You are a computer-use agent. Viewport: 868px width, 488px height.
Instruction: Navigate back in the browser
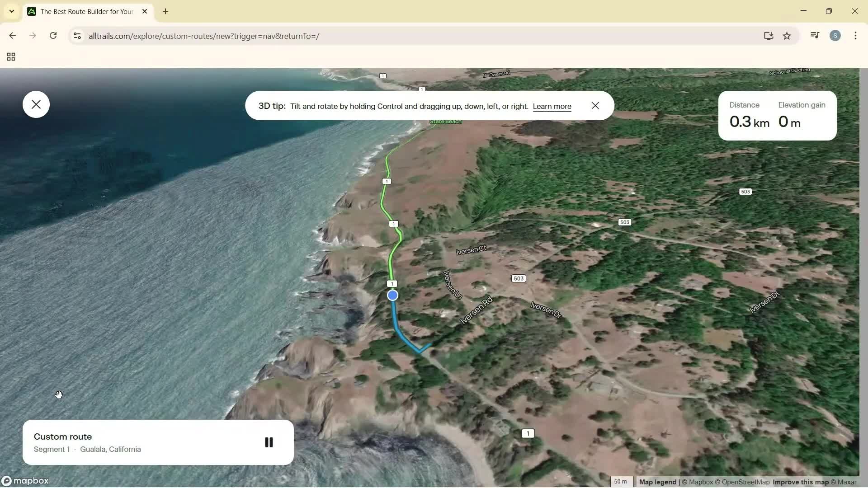pyautogui.click(x=12, y=36)
